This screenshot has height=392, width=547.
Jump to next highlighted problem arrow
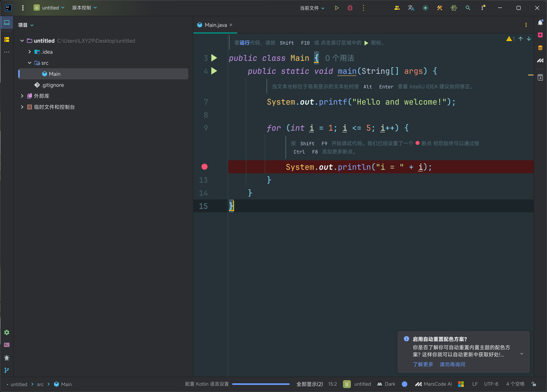pos(529,39)
